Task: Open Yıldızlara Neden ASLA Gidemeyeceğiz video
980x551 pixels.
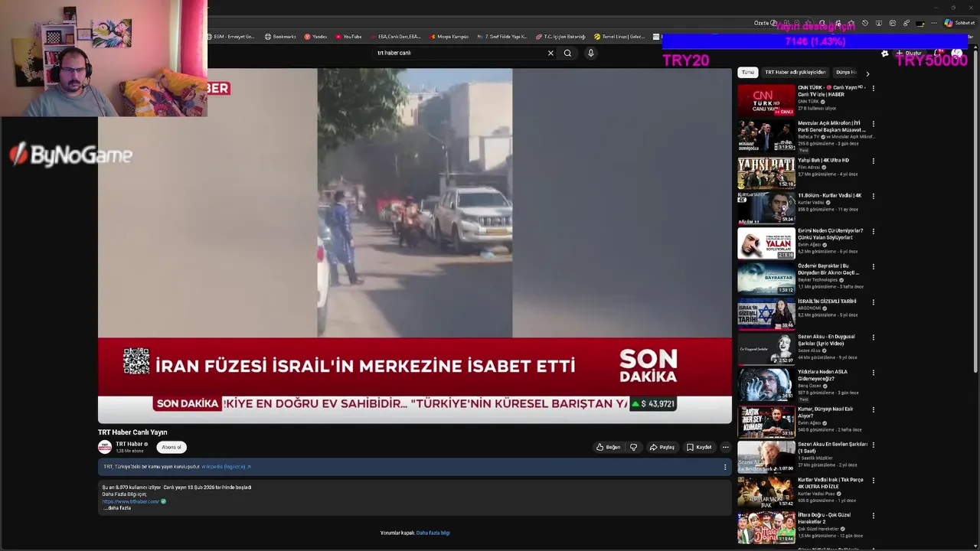Action: [x=766, y=385]
